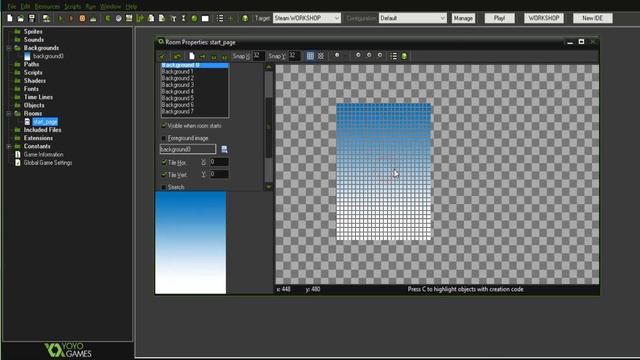Viewport: 640px width, 360px height.
Task: Open global game settings list icon
Action: tap(220, 18)
